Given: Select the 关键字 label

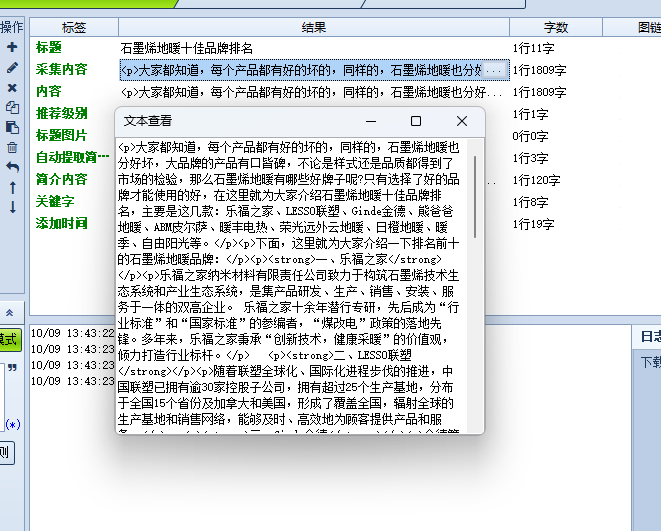Looking at the screenshot, I should pos(55,201).
